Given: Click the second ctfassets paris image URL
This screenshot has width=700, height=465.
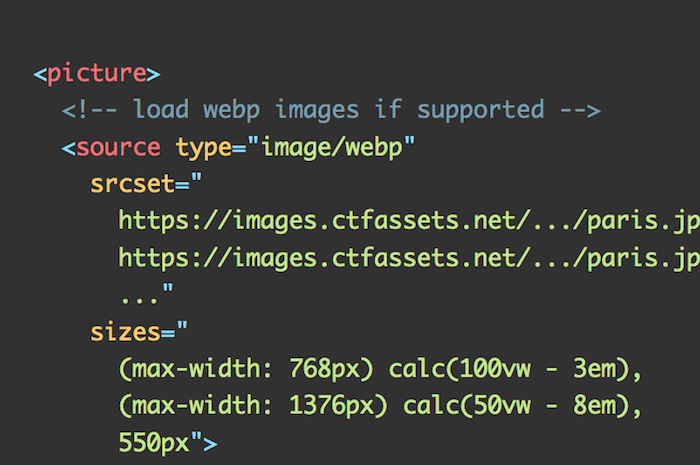Looking at the screenshot, I should (x=409, y=258).
